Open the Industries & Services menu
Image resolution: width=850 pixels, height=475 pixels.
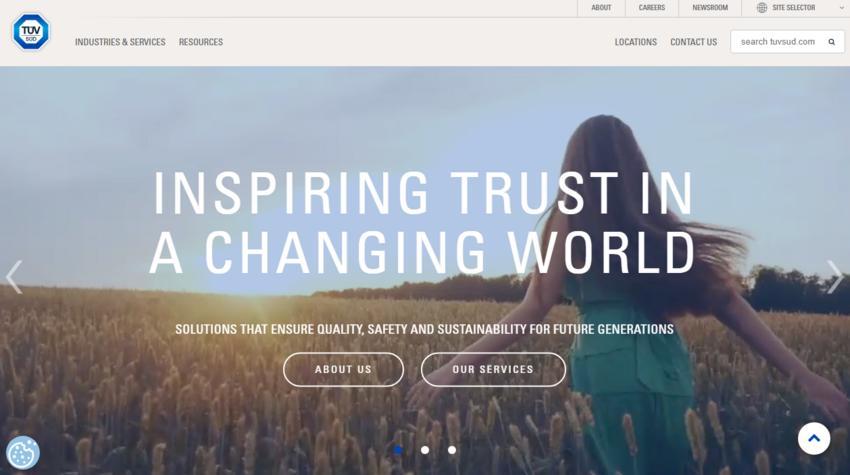[120, 42]
